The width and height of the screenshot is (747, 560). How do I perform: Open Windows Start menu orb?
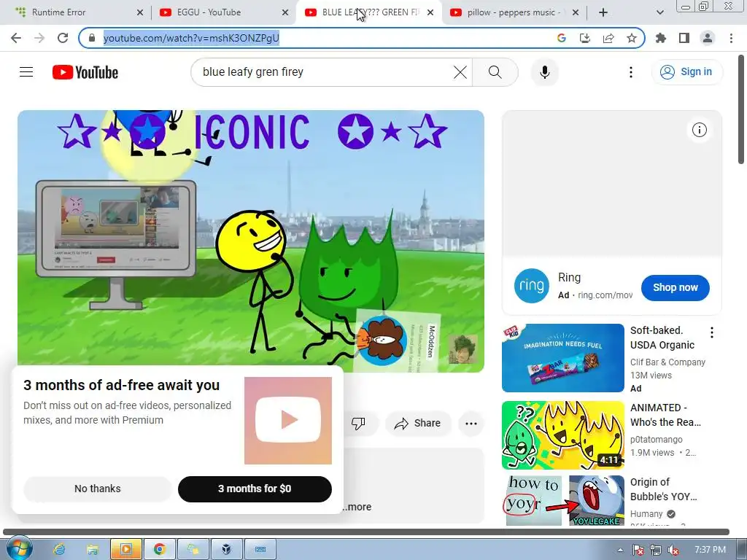coord(19,549)
